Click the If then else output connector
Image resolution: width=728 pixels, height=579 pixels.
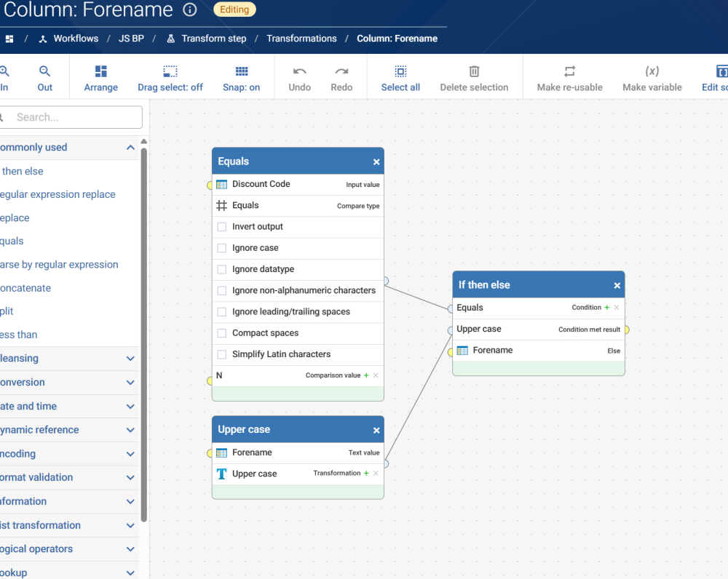click(627, 330)
